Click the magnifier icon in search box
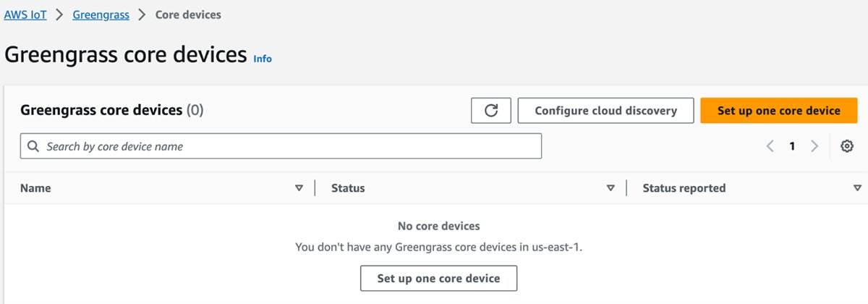 [x=33, y=146]
